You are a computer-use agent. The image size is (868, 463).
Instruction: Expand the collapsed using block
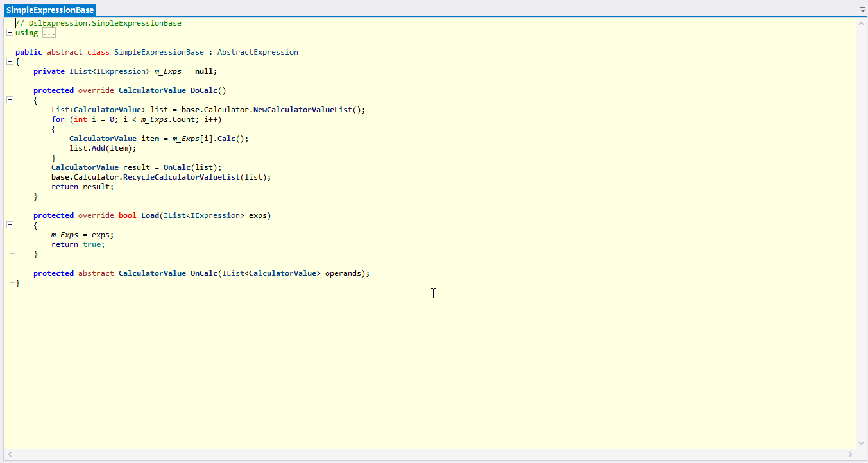[10, 33]
